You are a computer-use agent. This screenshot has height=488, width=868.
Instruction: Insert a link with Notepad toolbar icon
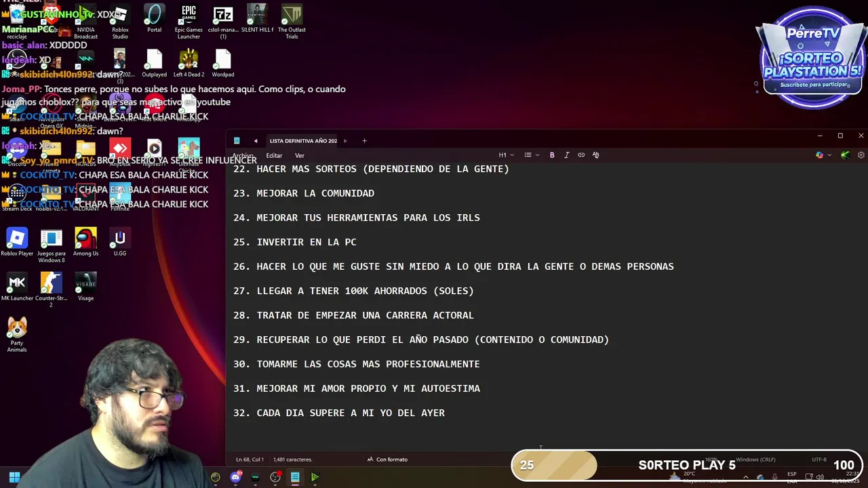pyautogui.click(x=581, y=155)
